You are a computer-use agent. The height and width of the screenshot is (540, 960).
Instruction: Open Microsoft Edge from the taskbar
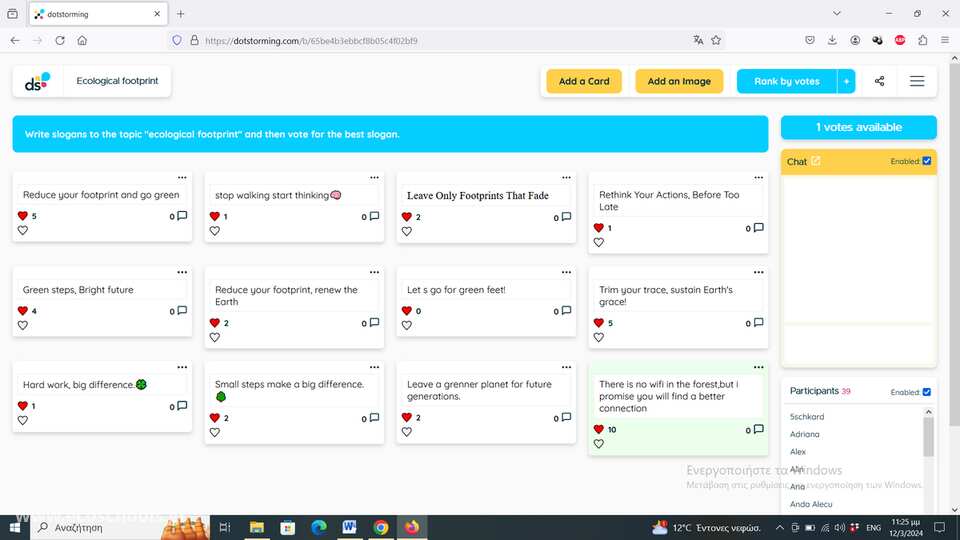click(x=318, y=527)
